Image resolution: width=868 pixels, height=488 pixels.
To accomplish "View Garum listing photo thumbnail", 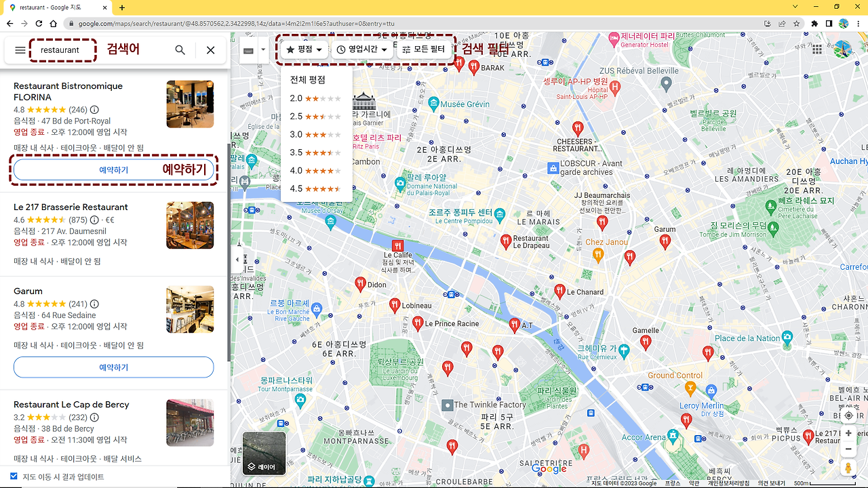I will coord(190,310).
